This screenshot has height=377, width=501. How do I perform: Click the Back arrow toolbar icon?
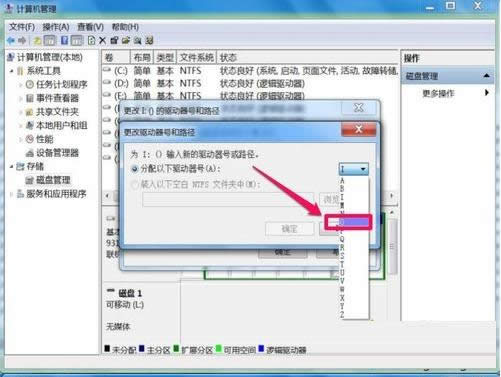click(11, 41)
